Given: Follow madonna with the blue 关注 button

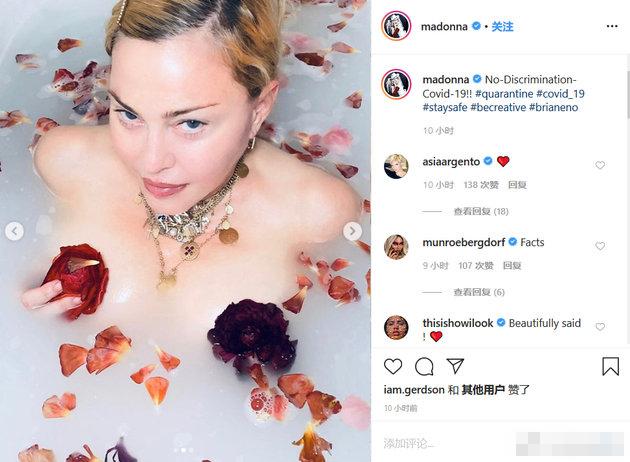Looking at the screenshot, I should click(502, 27).
